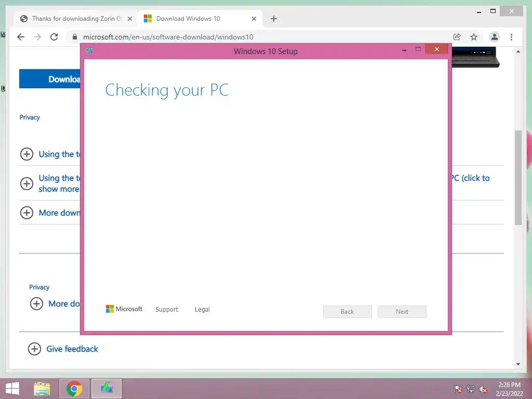532x399 pixels.
Task: Click Chrome forward arrow
Action: (x=37, y=37)
